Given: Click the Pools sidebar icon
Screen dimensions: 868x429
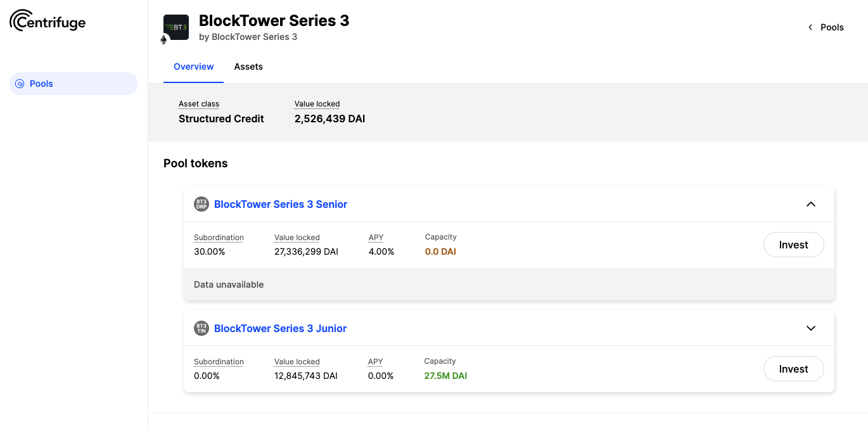Looking at the screenshot, I should 20,84.
